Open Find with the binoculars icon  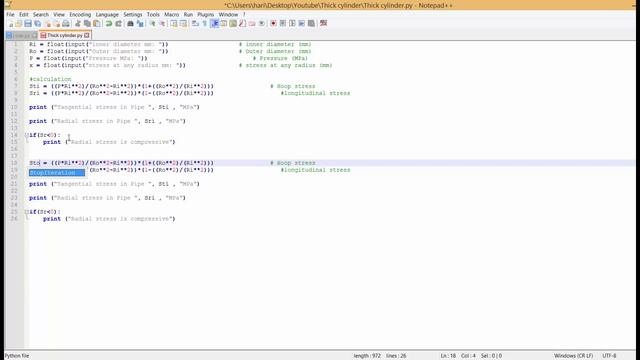[x=130, y=24]
